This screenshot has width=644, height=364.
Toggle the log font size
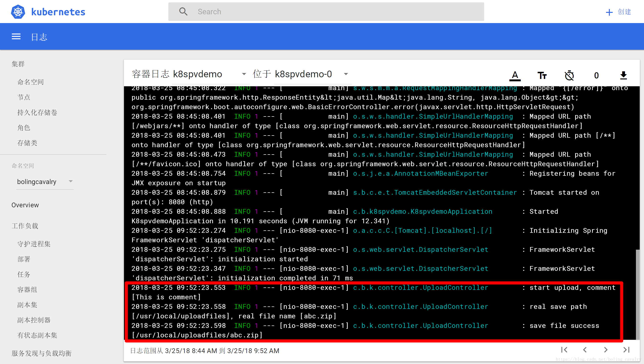542,75
